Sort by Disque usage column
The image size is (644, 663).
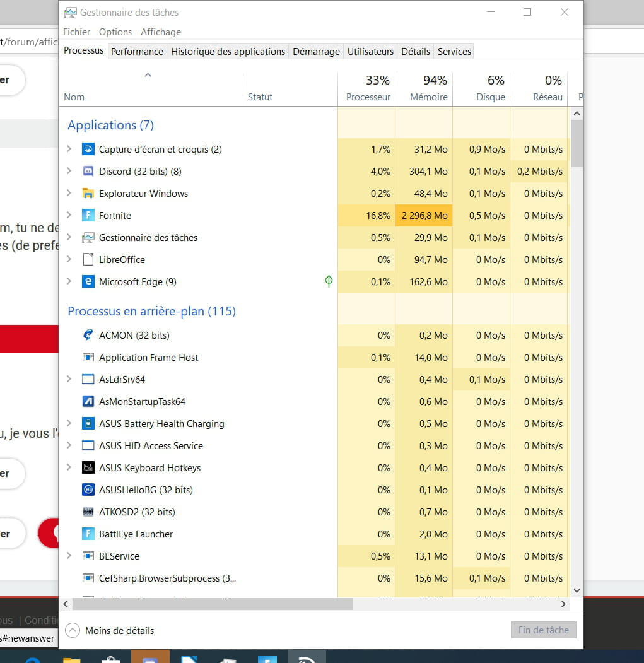[x=481, y=89]
